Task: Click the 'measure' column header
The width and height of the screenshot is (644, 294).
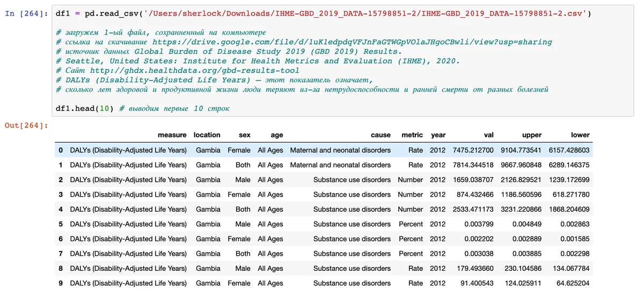Action: click(x=172, y=135)
